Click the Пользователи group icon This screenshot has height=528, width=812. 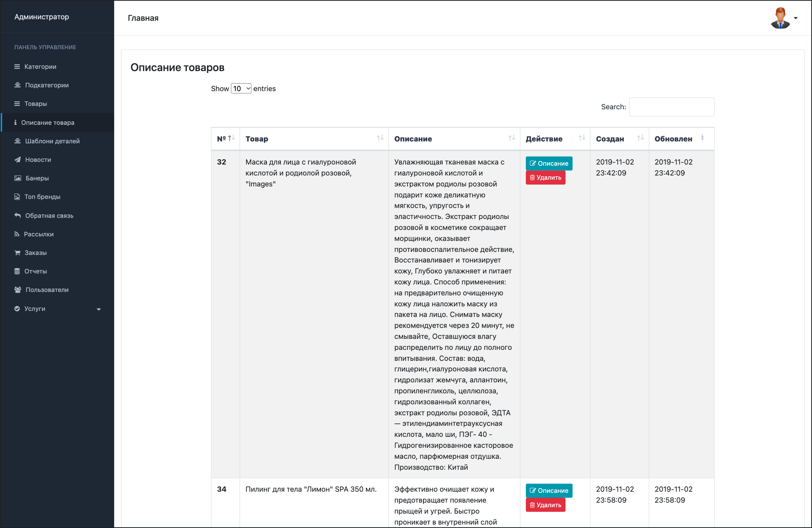click(18, 290)
